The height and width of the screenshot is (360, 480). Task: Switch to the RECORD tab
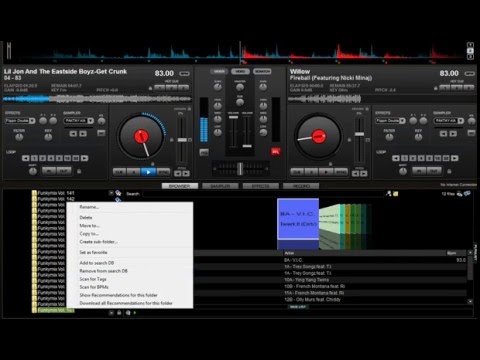301,186
